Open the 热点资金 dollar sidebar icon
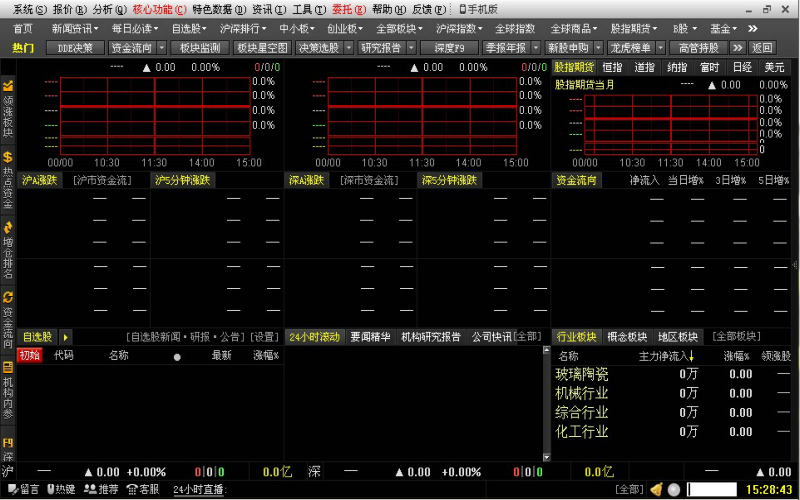Viewport: 800px width, 500px height. (x=8, y=157)
